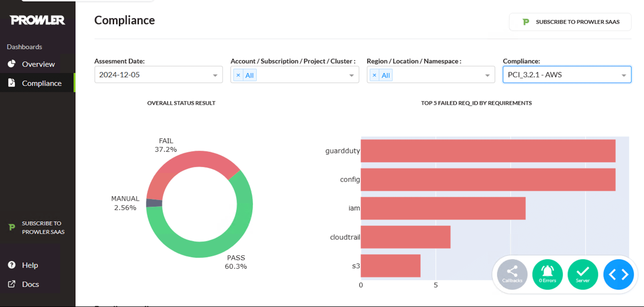Click the Help question mark icon
Viewport: 644px width, 307px height.
12,265
